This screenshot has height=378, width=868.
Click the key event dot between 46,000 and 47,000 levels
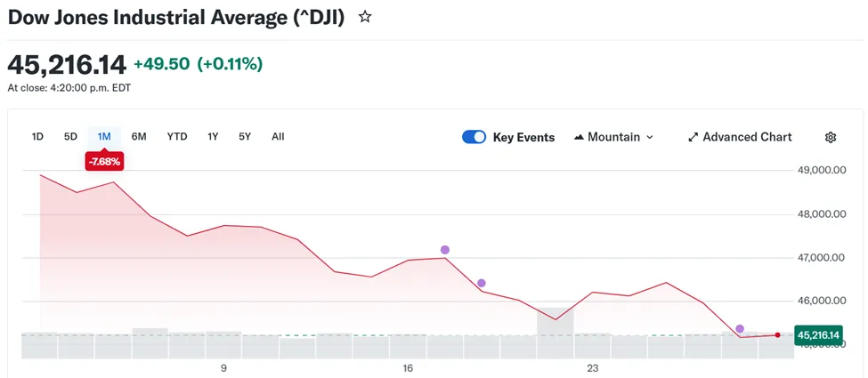pyautogui.click(x=482, y=284)
